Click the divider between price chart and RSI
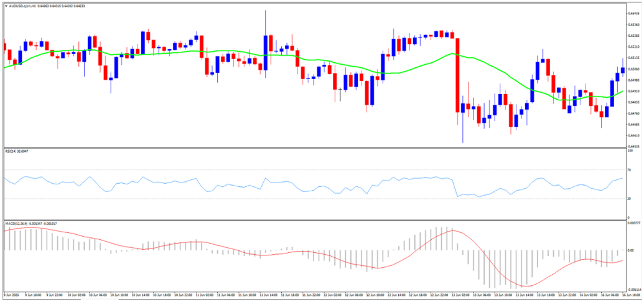Screen dimensions: 644x304 tap(311, 148)
